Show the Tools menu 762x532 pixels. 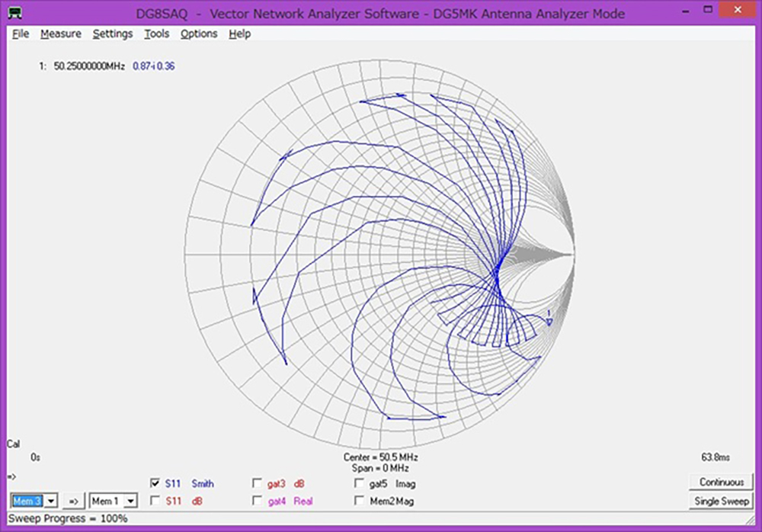pyautogui.click(x=157, y=34)
